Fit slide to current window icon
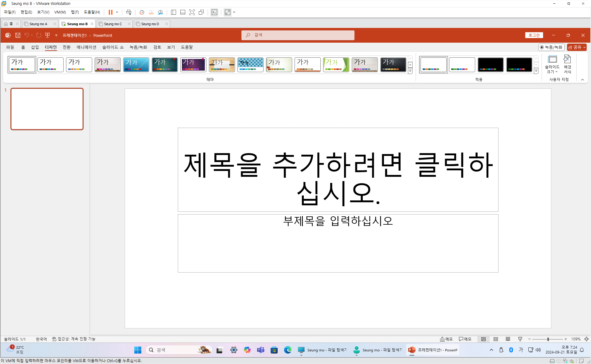The image size is (591, 364). (x=586, y=339)
